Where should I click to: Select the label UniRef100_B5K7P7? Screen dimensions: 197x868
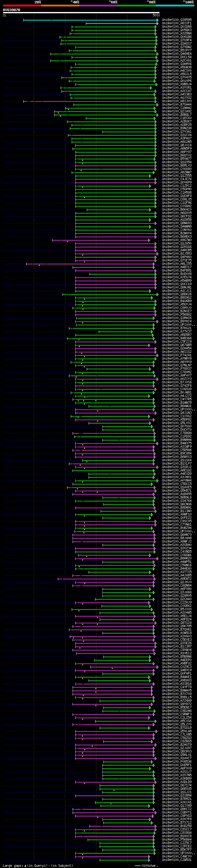[177, 849]
